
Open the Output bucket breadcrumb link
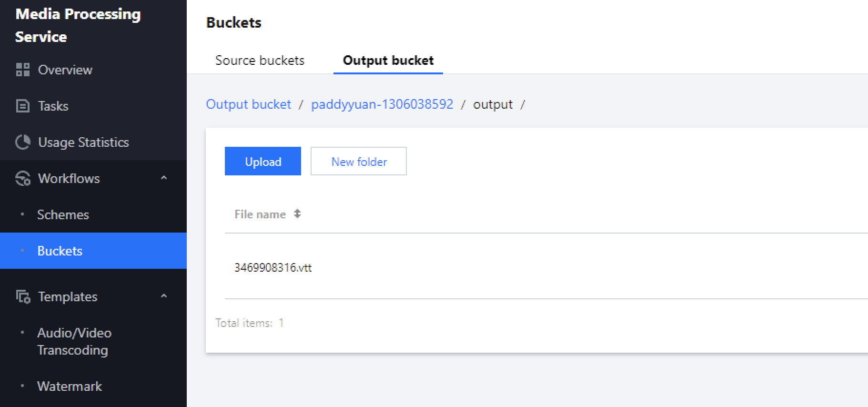(248, 104)
